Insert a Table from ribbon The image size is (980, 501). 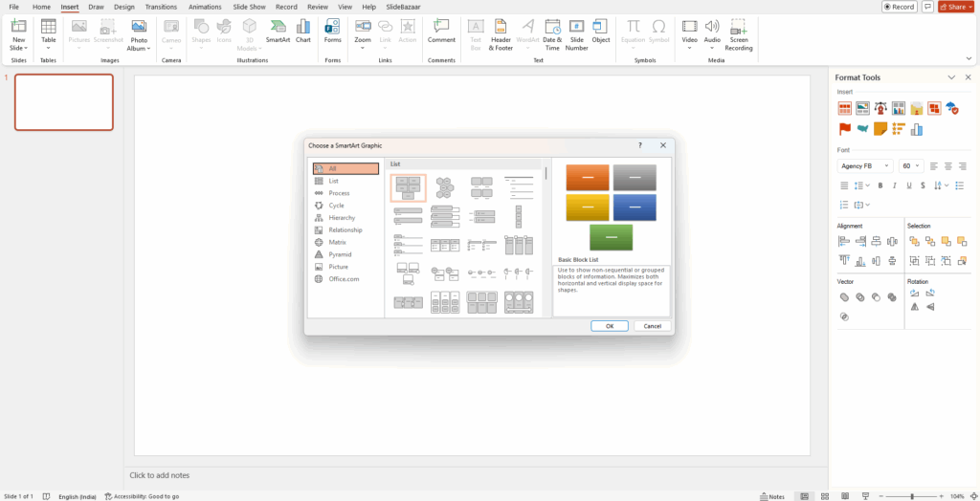pyautogui.click(x=48, y=34)
